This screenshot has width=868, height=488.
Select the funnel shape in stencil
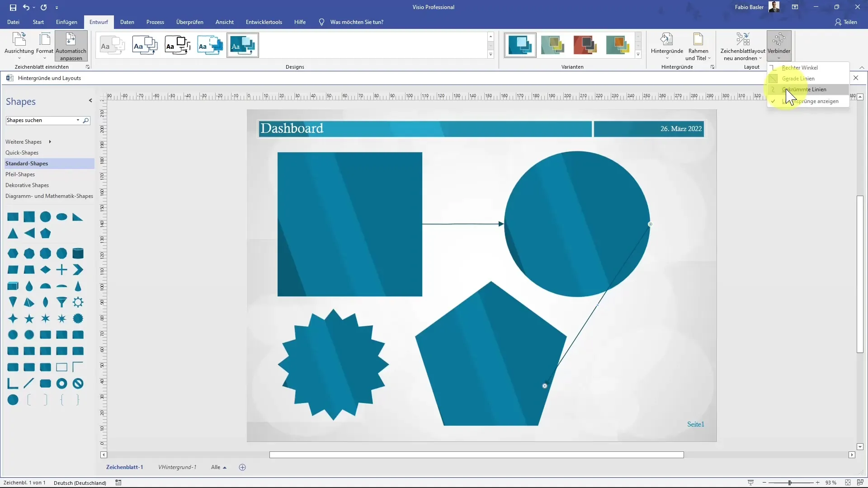pyautogui.click(x=62, y=302)
